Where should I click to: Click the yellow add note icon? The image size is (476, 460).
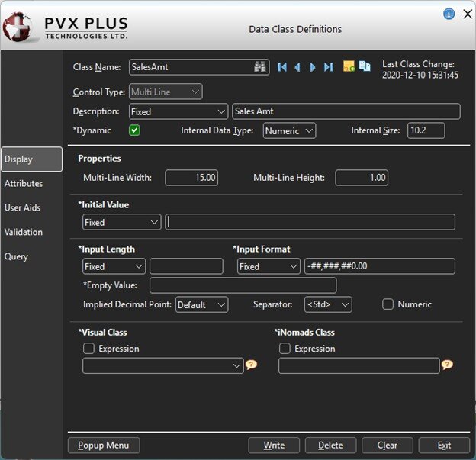point(349,67)
